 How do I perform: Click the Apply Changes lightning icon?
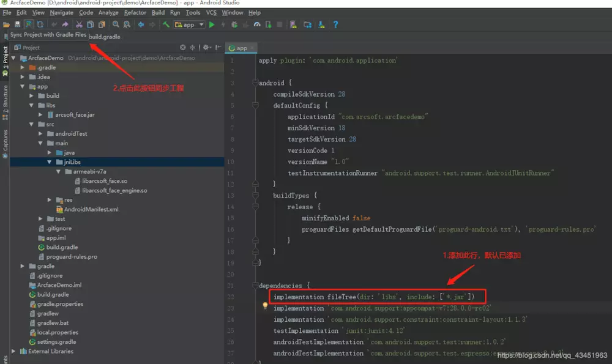click(x=223, y=24)
